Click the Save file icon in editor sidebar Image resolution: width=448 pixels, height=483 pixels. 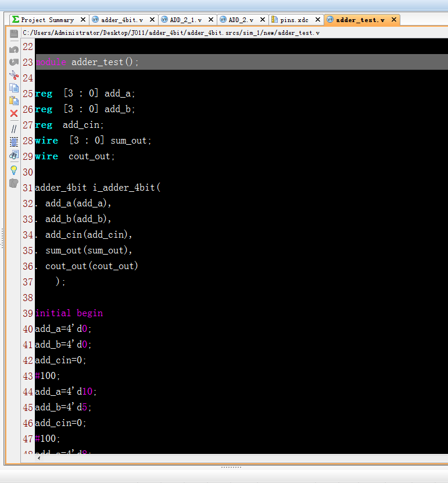click(14, 34)
